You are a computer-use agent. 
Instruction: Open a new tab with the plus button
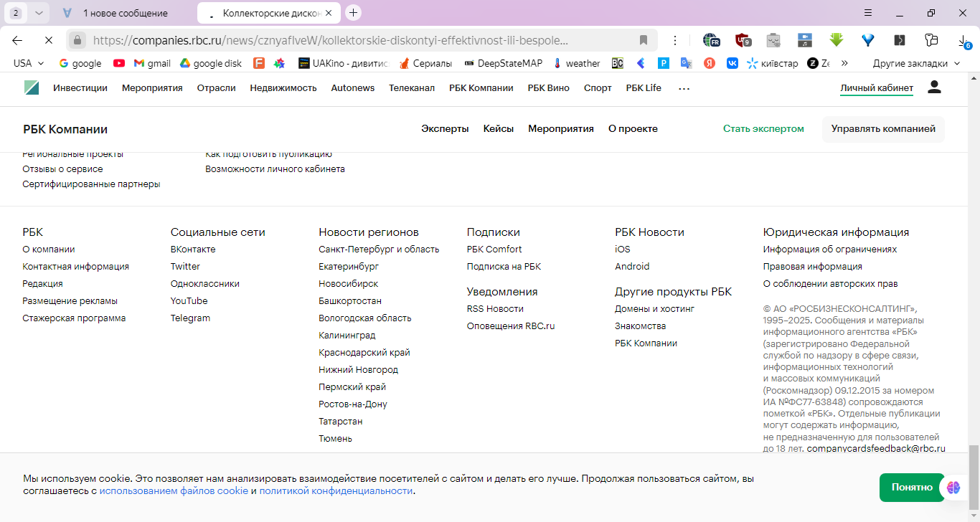click(353, 13)
